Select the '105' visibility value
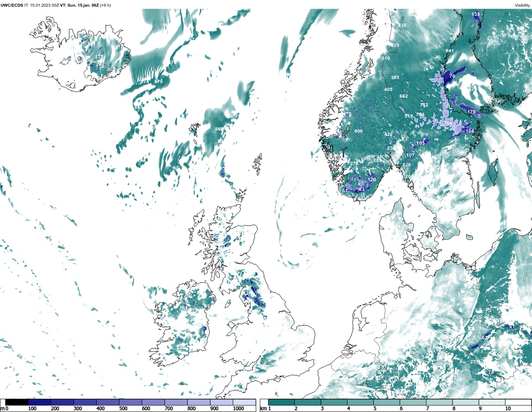 421,143
